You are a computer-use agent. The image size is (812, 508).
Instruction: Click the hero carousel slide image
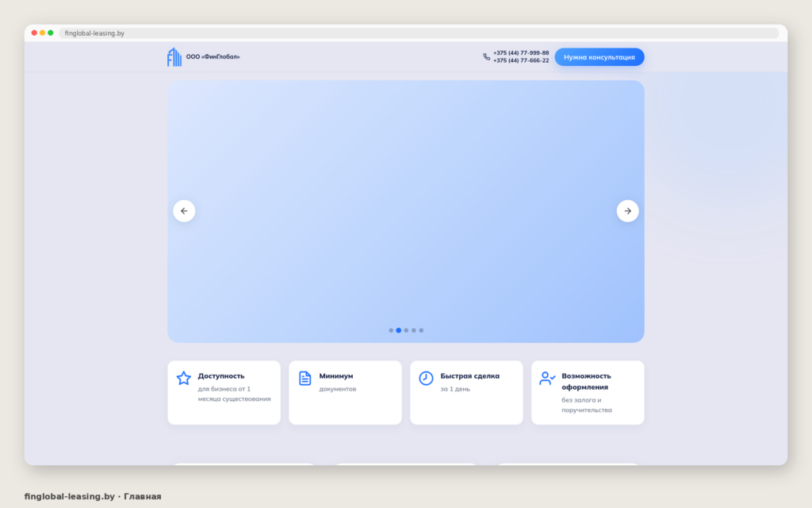pyautogui.click(x=406, y=211)
